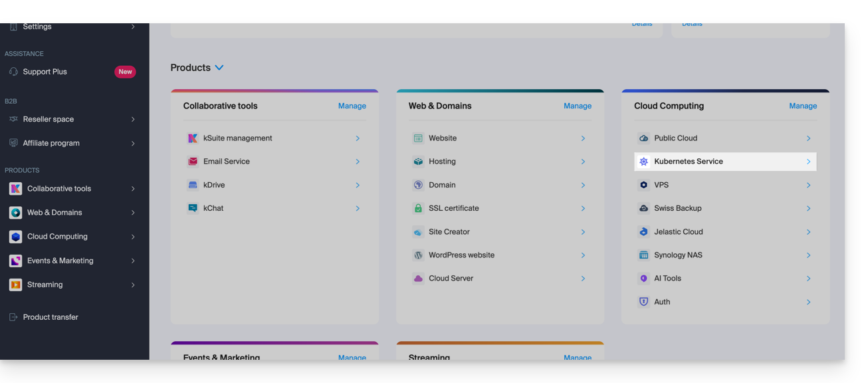Click the Site Creator label

pyautogui.click(x=449, y=232)
